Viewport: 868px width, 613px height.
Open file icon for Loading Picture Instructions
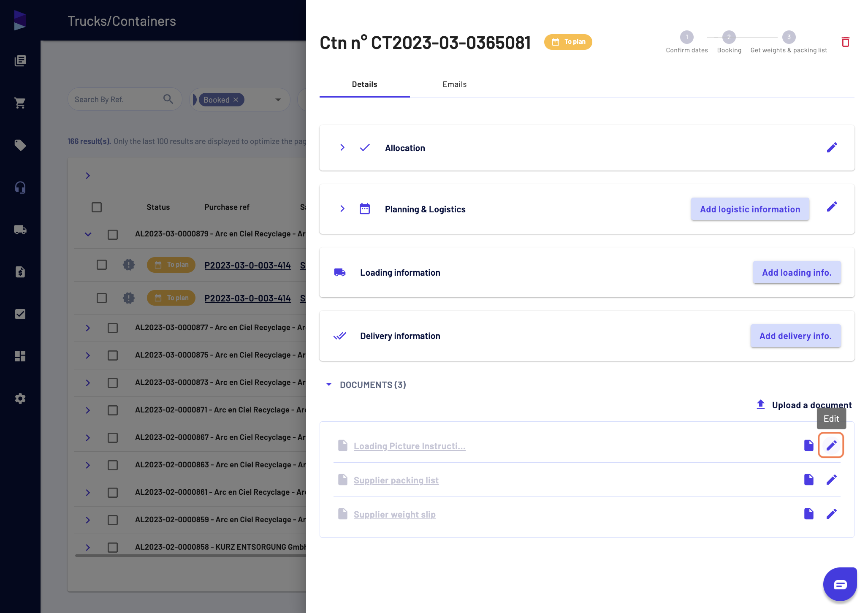pyautogui.click(x=808, y=445)
